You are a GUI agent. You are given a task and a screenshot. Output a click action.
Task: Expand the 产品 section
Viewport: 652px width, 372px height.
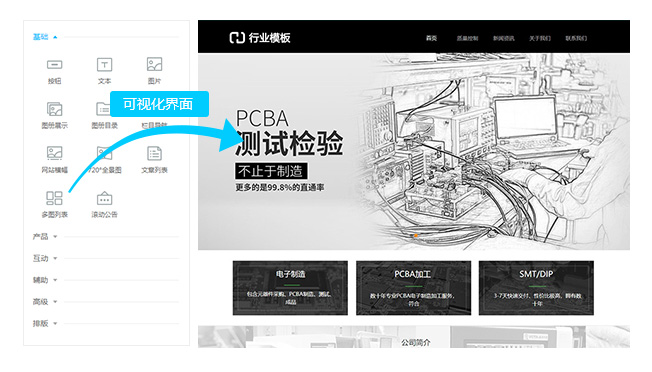[x=45, y=237]
